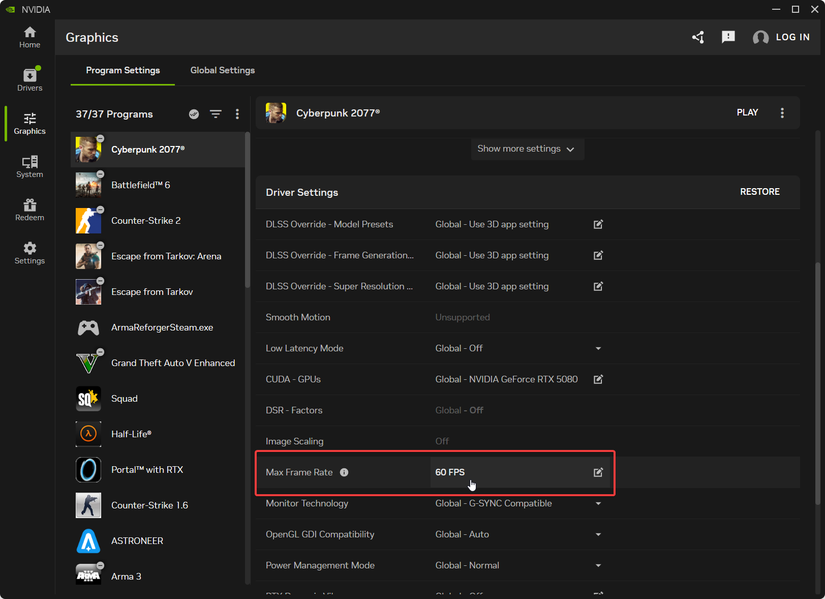825x599 pixels.
Task: Open the System sidebar page
Action: tap(29, 167)
